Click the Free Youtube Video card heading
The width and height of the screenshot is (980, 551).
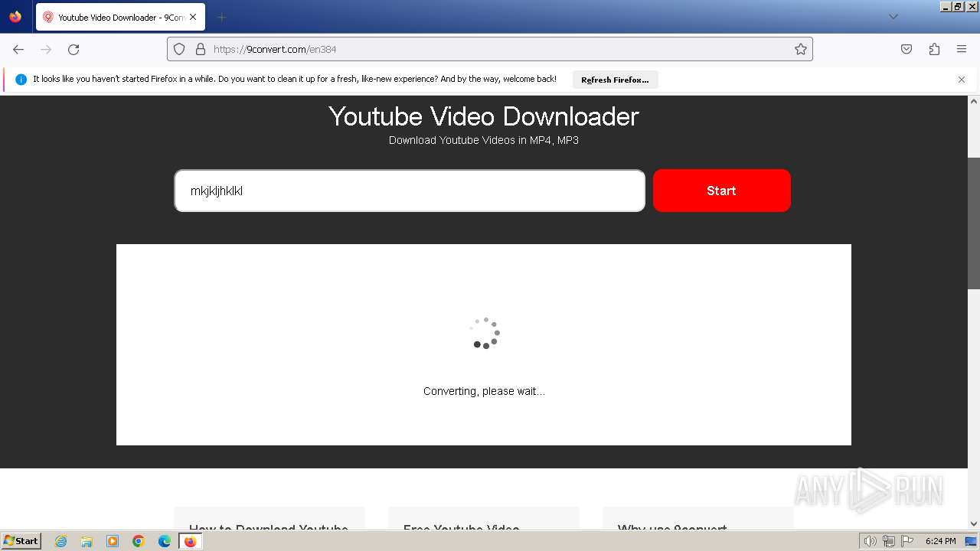click(461, 527)
